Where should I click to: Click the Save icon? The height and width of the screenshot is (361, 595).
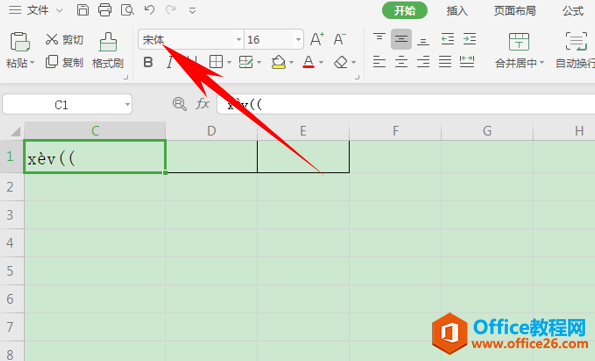(83, 10)
